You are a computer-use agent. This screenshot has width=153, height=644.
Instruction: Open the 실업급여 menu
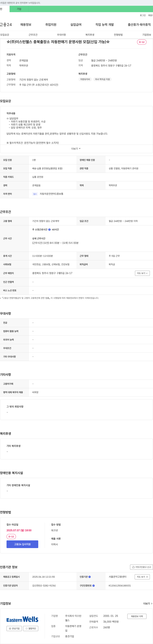[76, 24]
